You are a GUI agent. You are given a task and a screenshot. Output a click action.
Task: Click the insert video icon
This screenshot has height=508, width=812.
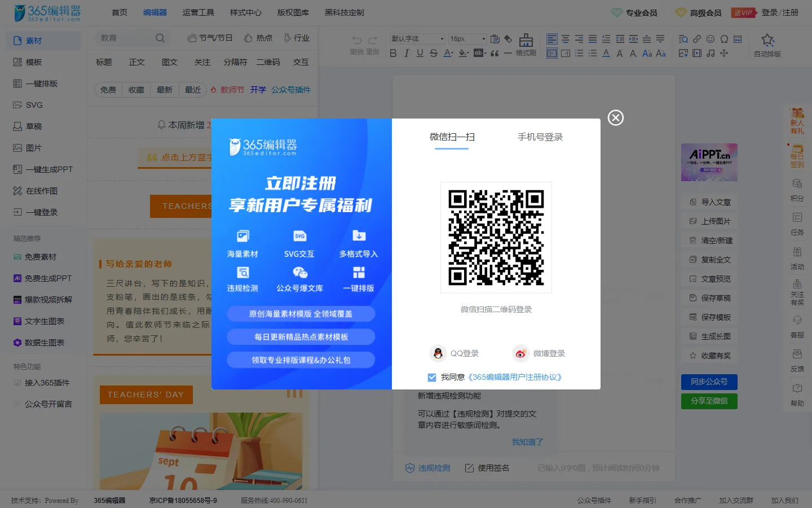coord(697,53)
